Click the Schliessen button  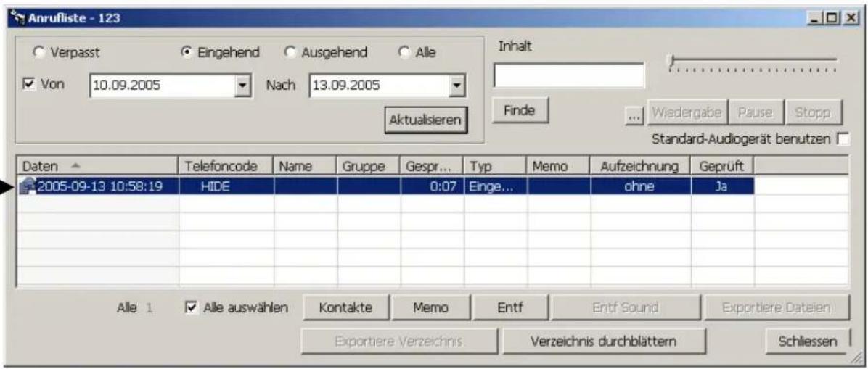(x=807, y=342)
